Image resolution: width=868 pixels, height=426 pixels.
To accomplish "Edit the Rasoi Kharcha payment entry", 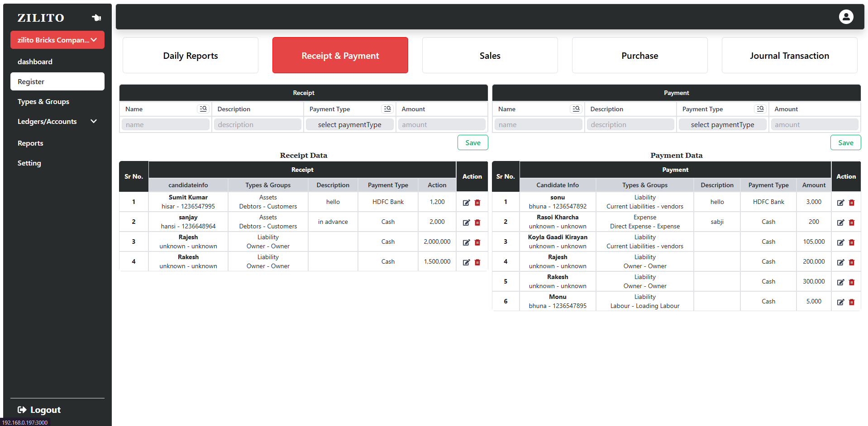I will point(840,222).
